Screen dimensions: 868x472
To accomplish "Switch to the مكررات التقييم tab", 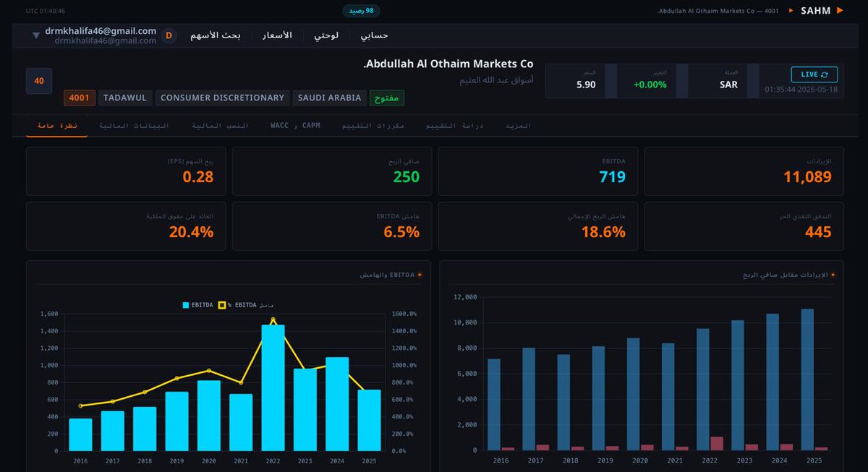I will (373, 126).
